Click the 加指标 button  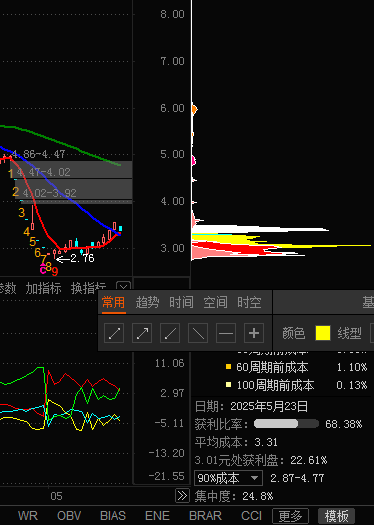(44, 288)
